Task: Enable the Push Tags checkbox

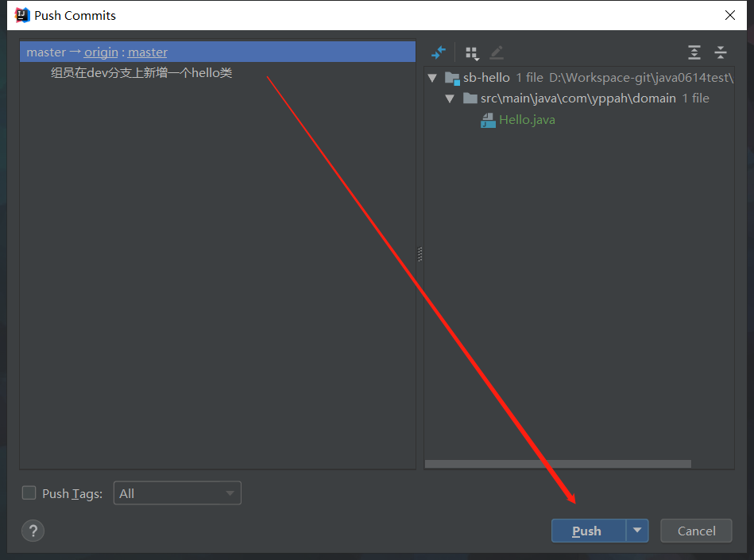Action: coord(29,493)
